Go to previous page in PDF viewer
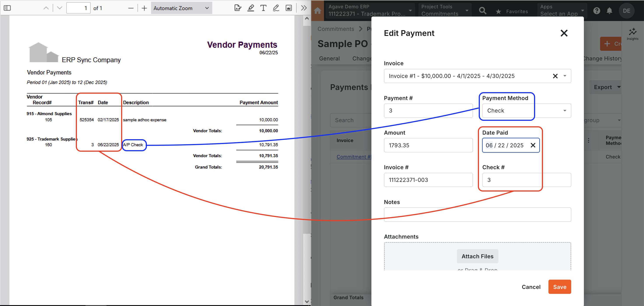 46,8
